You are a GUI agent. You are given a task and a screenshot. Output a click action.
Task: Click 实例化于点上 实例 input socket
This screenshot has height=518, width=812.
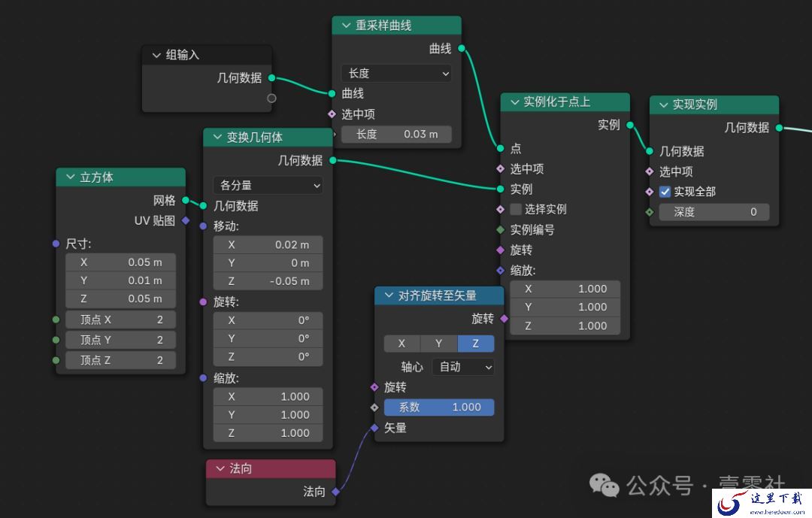click(x=500, y=189)
